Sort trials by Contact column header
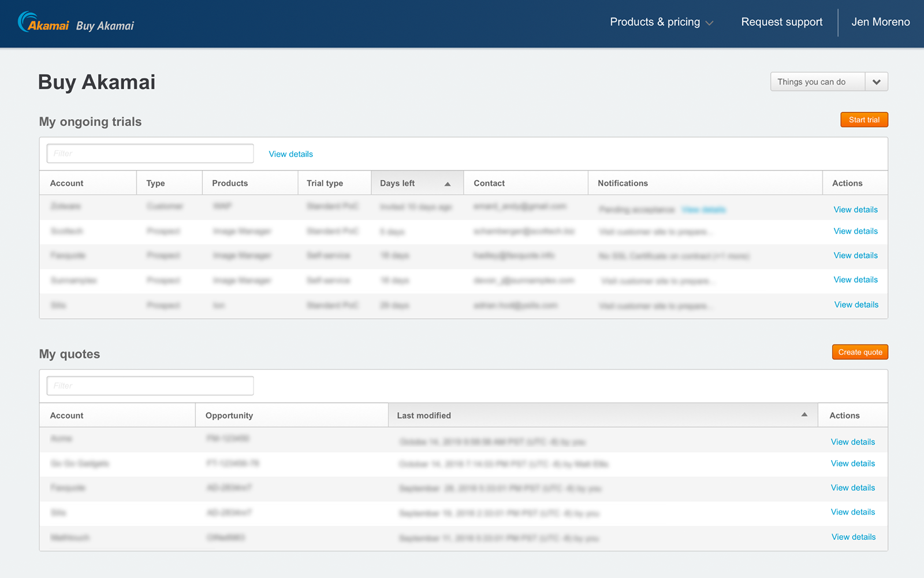Viewport: 924px width, 578px height. point(526,183)
